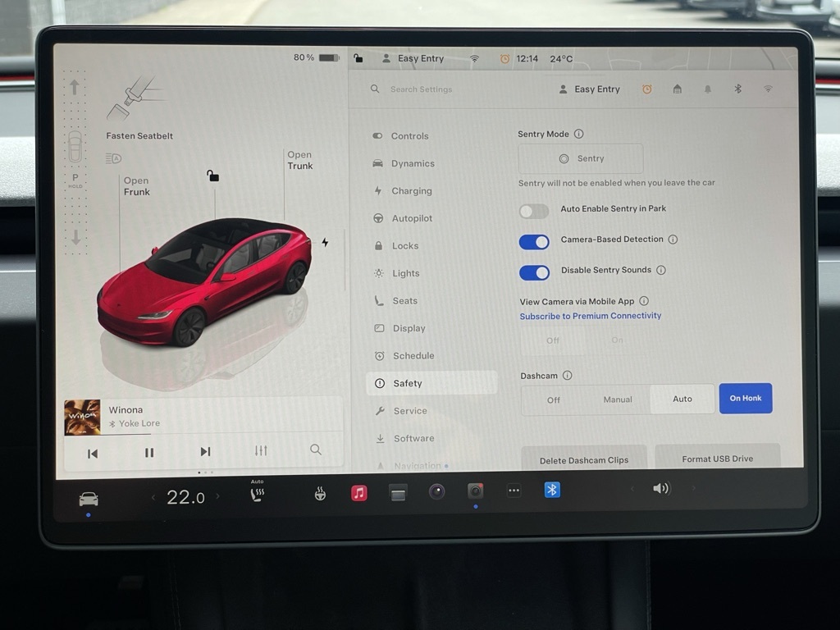Tap the steering wheel heater icon
This screenshot has height=630, width=840.
[x=320, y=494]
